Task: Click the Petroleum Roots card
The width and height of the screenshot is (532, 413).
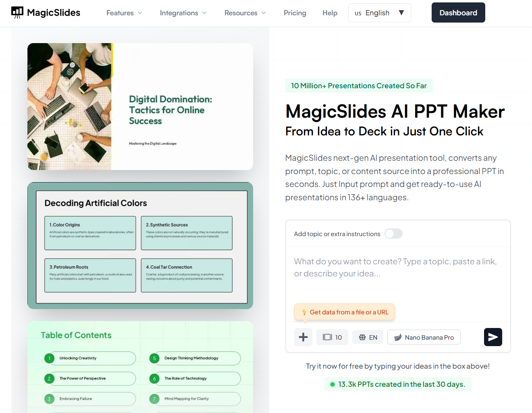Action: [90, 275]
